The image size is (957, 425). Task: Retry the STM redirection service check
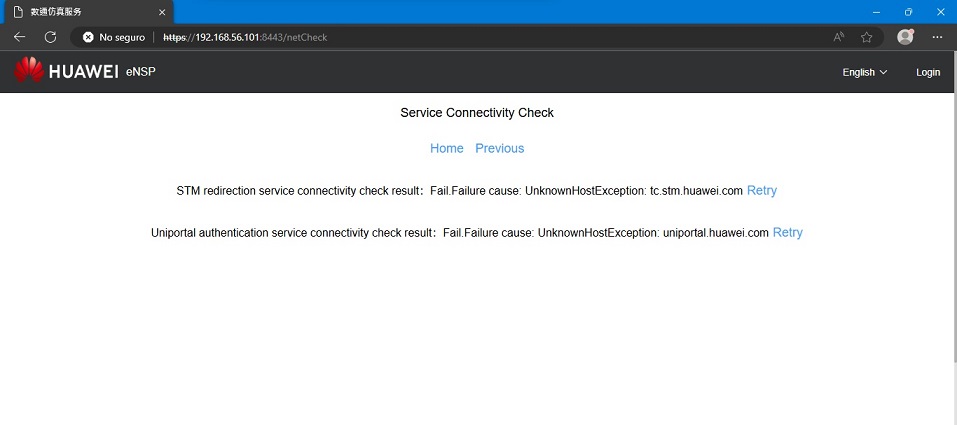point(761,190)
